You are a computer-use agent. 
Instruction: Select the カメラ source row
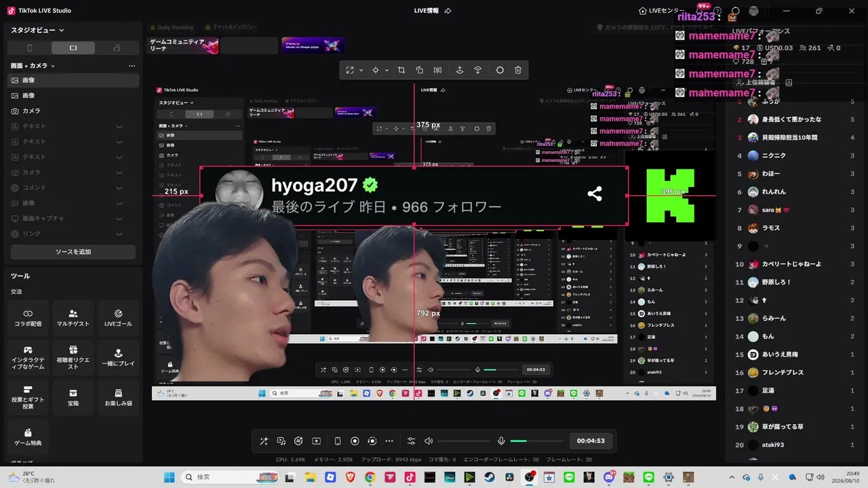73,110
